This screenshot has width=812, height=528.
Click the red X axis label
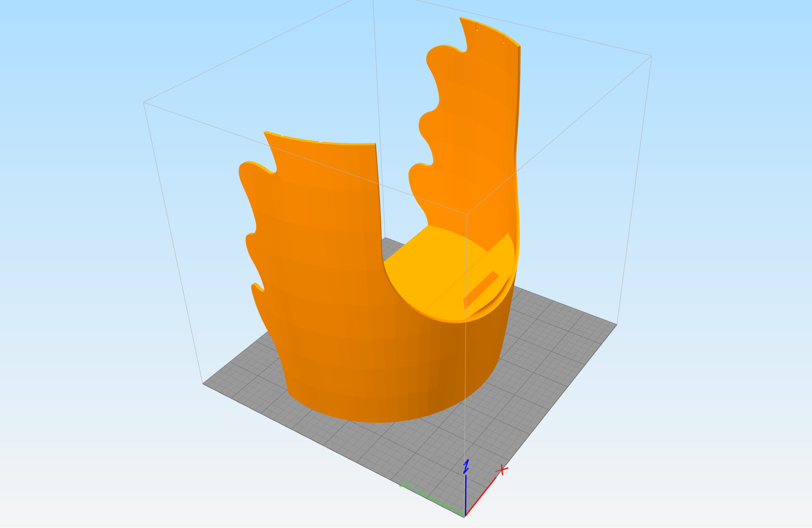coord(502,470)
